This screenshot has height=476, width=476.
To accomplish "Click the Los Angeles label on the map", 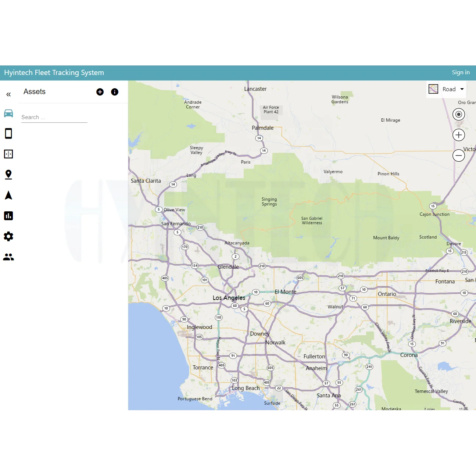I will pyautogui.click(x=229, y=298).
